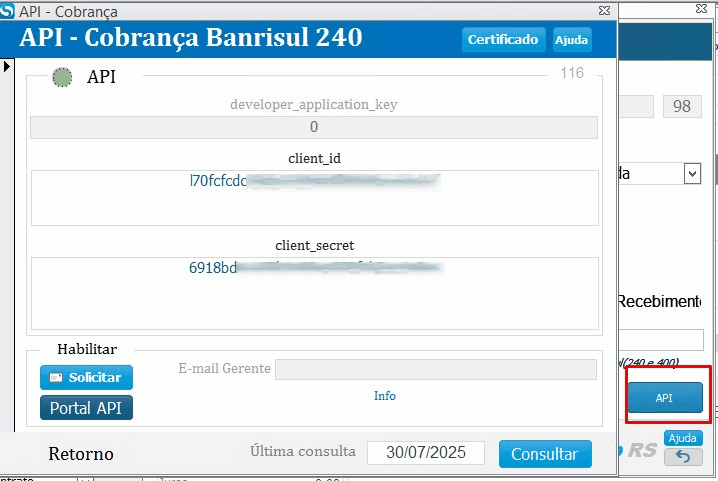
Task: Click the API button highlighted in red
Action: pos(665,398)
